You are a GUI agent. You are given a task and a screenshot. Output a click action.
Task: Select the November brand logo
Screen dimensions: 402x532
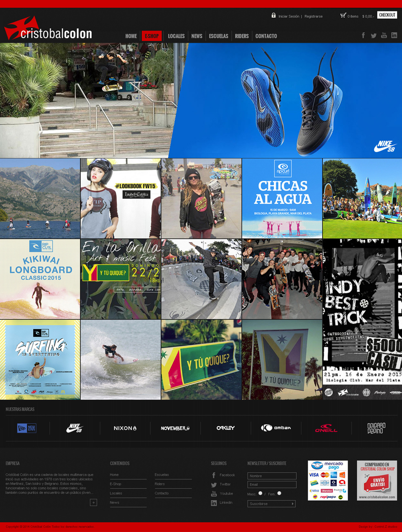(175, 428)
